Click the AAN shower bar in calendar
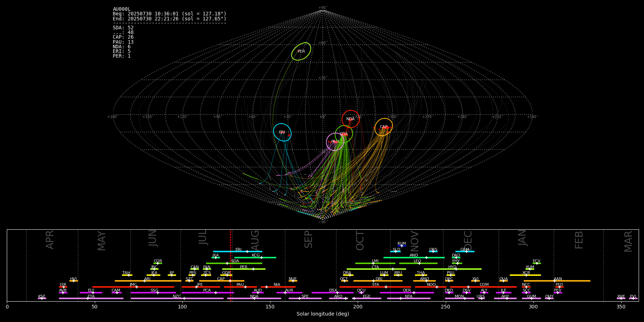This screenshot has width=644, height=322. 557,281
